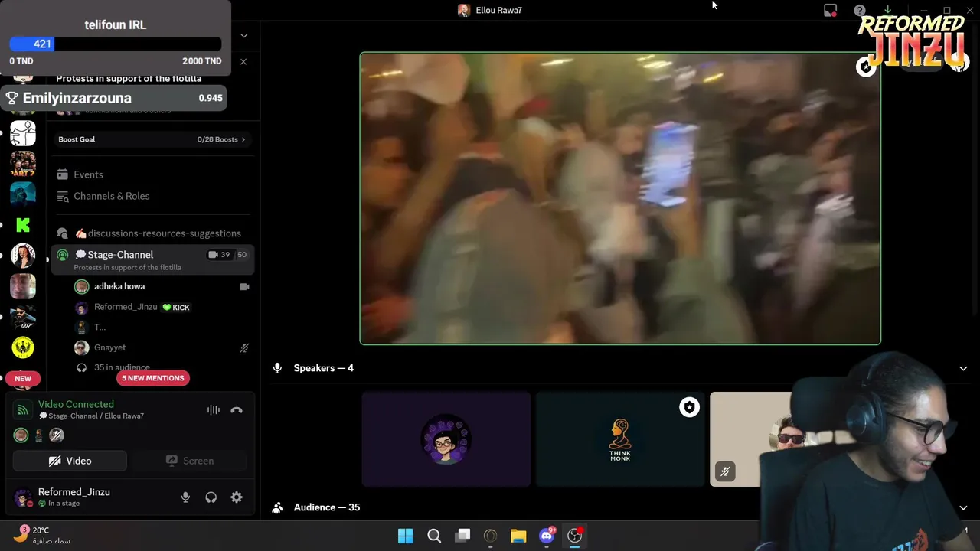
Task: Share your screen with Screen button
Action: tap(190, 461)
